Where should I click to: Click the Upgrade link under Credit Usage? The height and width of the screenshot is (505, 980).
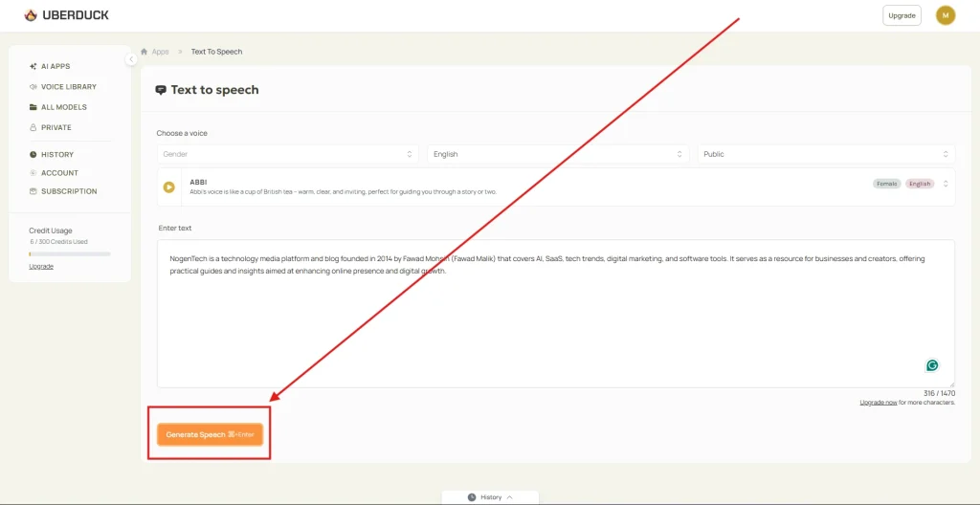pyautogui.click(x=41, y=266)
